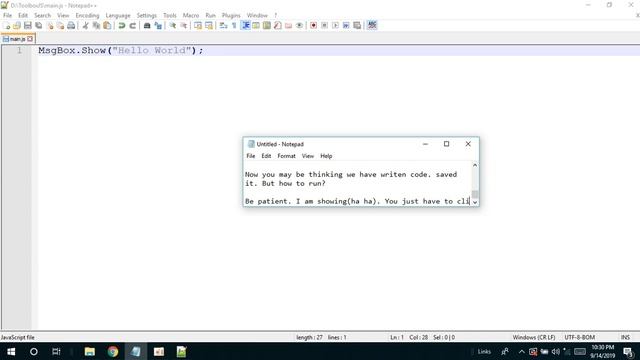This screenshot has width=640, height=360.
Task: Open the Macro menu
Action: pyautogui.click(x=191, y=16)
